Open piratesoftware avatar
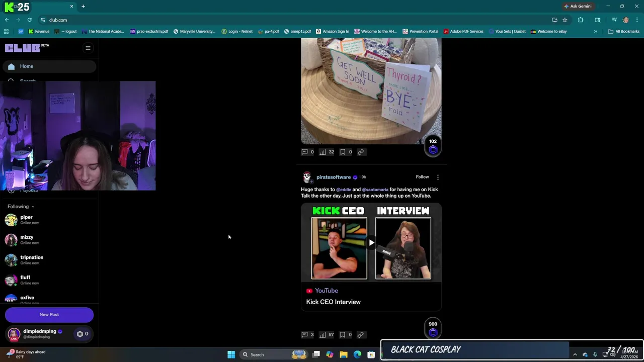 [x=306, y=177]
